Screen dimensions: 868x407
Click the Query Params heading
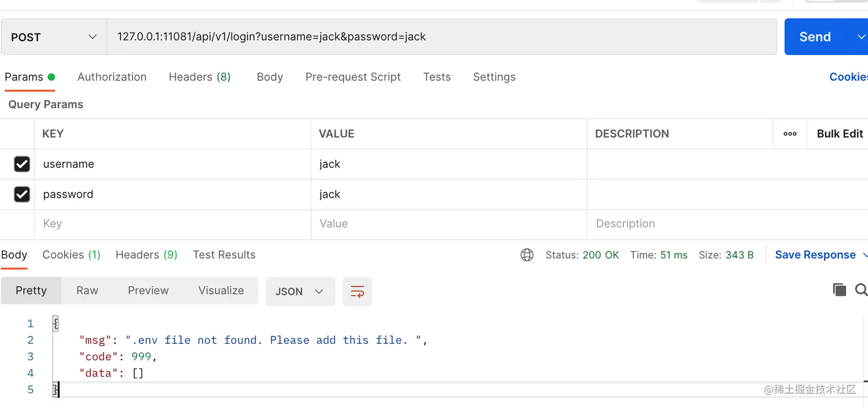click(x=46, y=104)
